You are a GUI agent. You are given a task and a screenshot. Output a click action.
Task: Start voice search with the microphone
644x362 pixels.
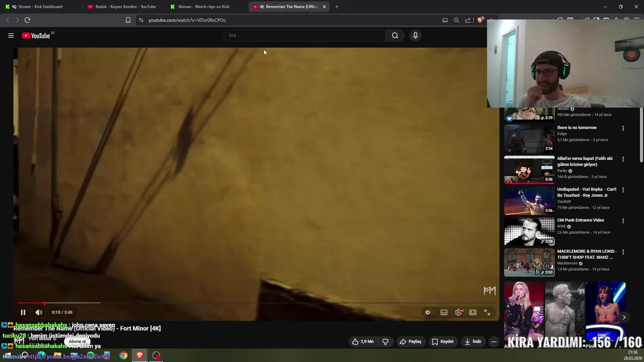415,35
